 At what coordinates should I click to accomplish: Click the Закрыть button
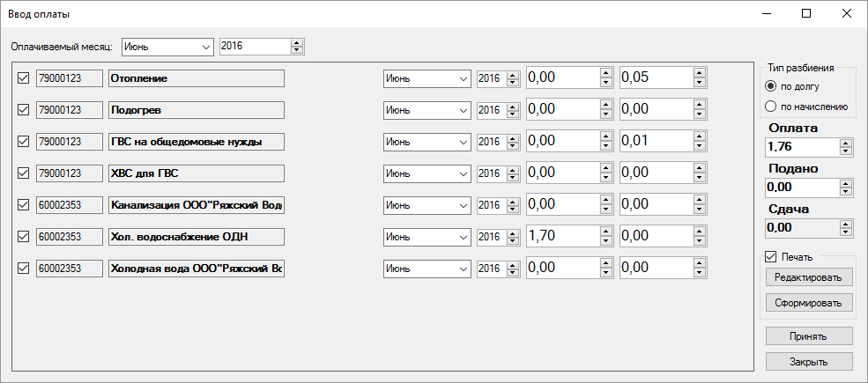(808, 362)
